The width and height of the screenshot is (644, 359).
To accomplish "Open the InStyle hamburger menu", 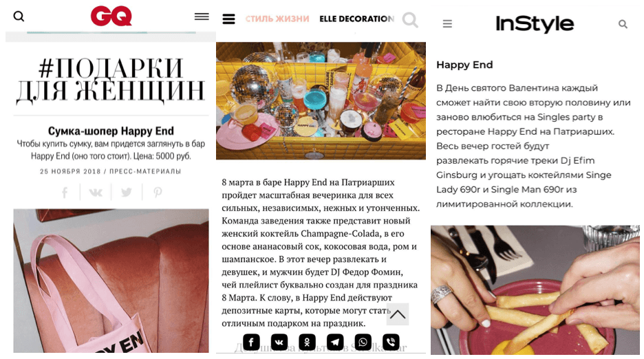I will [447, 24].
